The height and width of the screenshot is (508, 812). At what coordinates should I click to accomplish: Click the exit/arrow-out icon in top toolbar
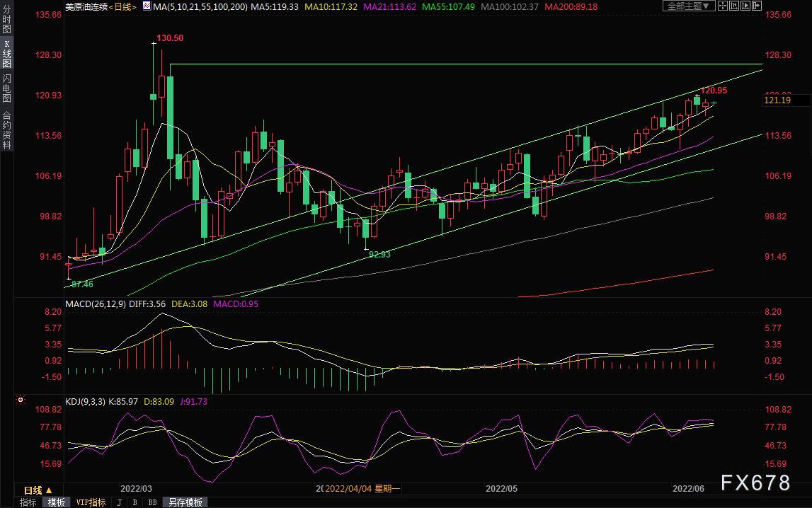pyautogui.click(x=757, y=6)
